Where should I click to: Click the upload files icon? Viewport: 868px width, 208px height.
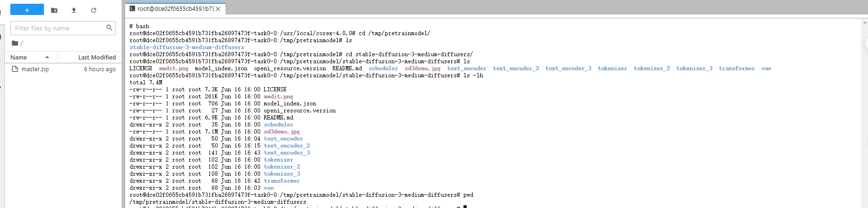pos(74,10)
